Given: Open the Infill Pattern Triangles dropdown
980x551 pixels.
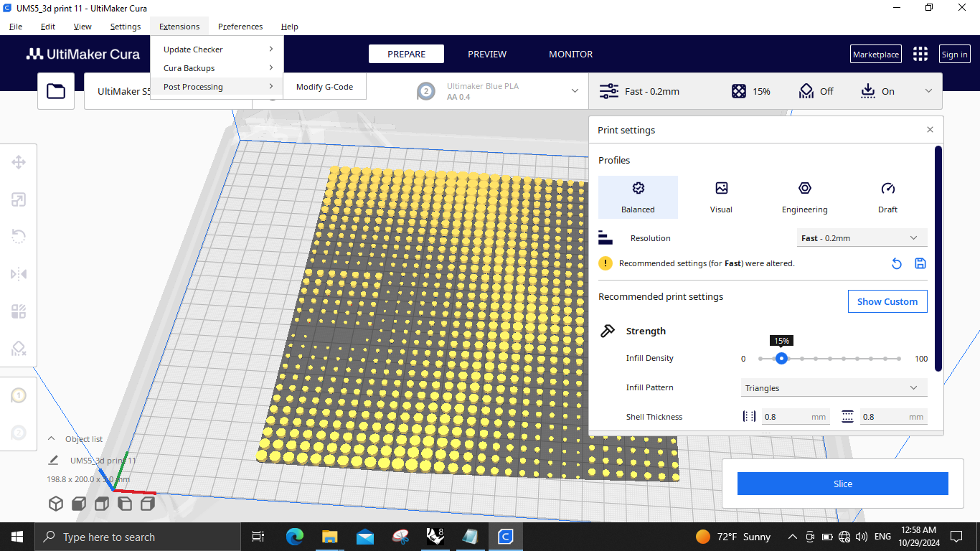Looking at the screenshot, I should 834,388.
